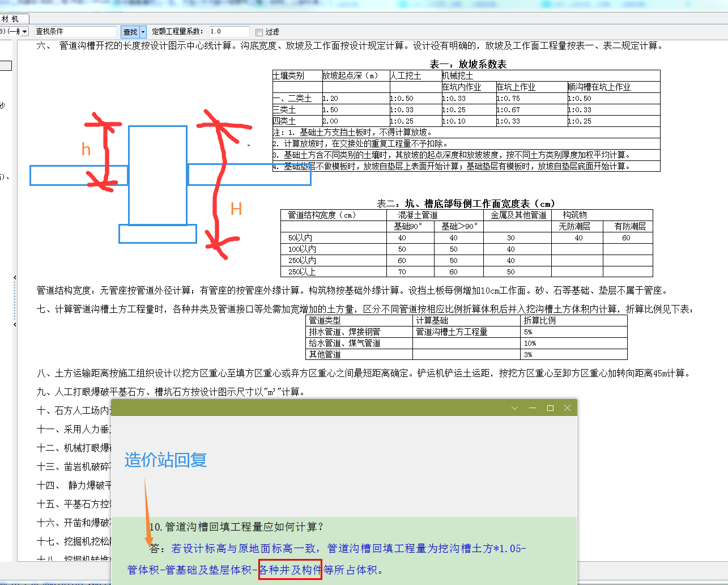Edit the 定额工程量系数 value field
The image size is (728, 585).
point(229,32)
